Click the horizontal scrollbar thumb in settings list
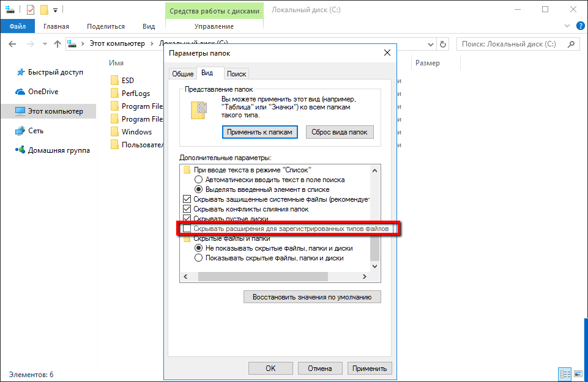 [x=263, y=276]
